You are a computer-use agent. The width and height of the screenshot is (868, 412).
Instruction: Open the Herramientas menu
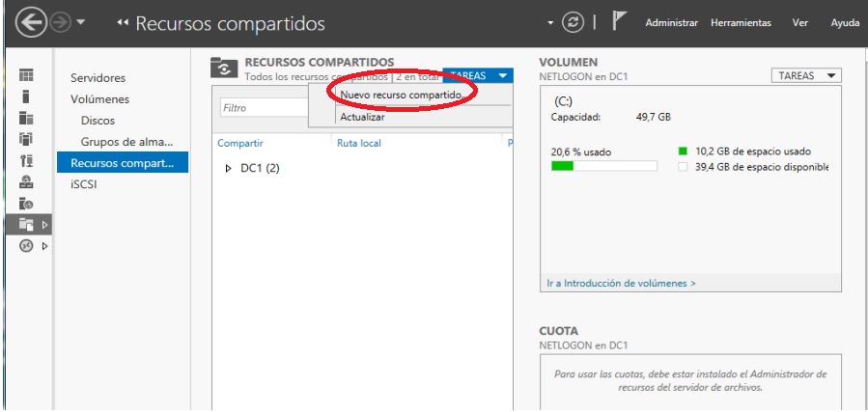(741, 23)
